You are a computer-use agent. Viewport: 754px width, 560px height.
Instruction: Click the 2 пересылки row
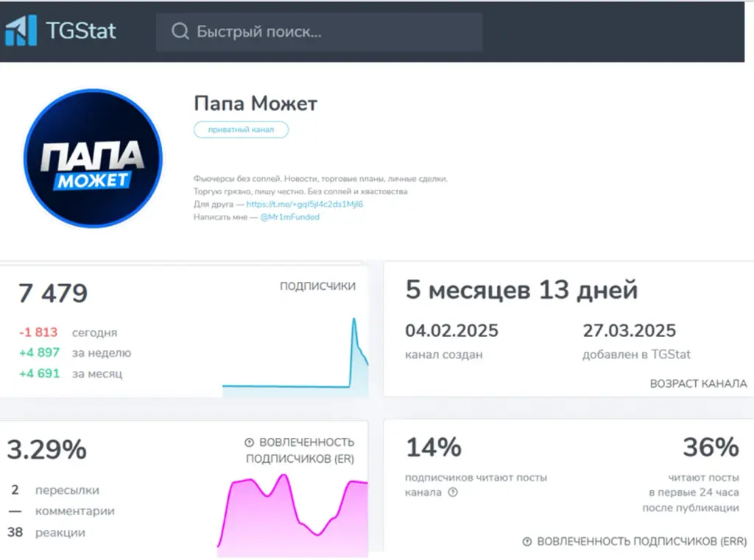[54, 490]
